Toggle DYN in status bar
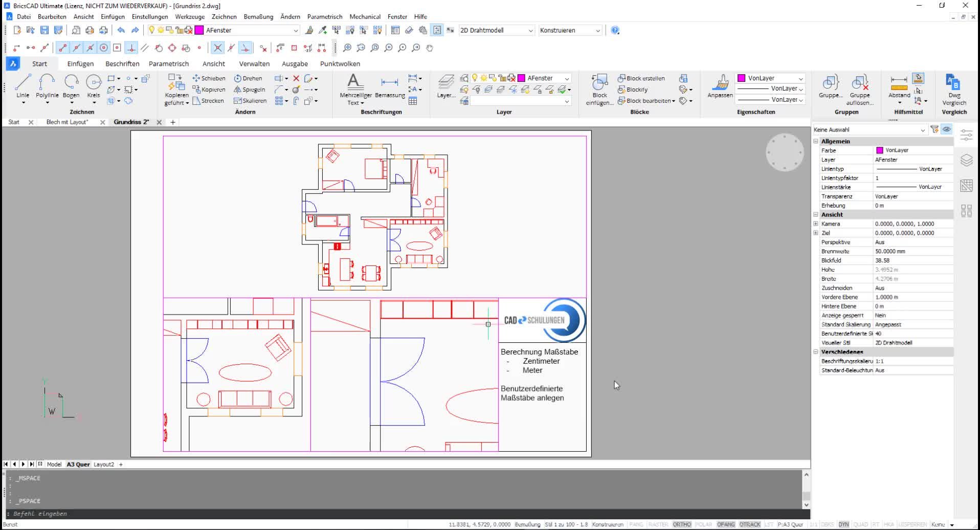The height and width of the screenshot is (530, 980). point(843,524)
